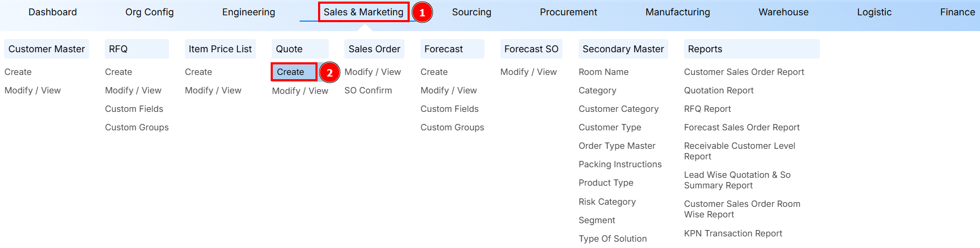This screenshot has height=248, width=980.
Task: Open Custom Fields under RFQ
Action: pos(134,109)
